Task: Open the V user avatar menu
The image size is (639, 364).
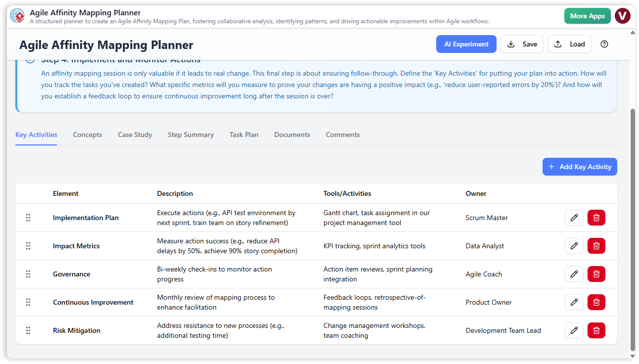Action: (x=623, y=15)
